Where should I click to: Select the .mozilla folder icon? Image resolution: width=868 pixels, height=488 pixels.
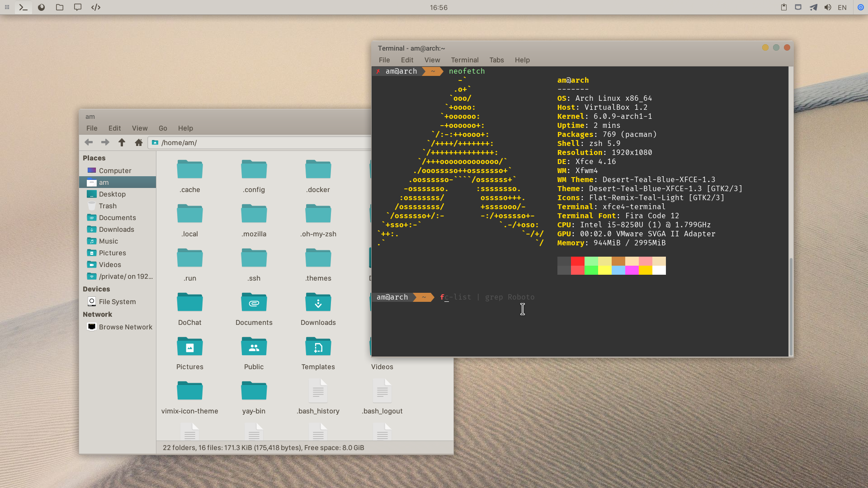pos(254,214)
